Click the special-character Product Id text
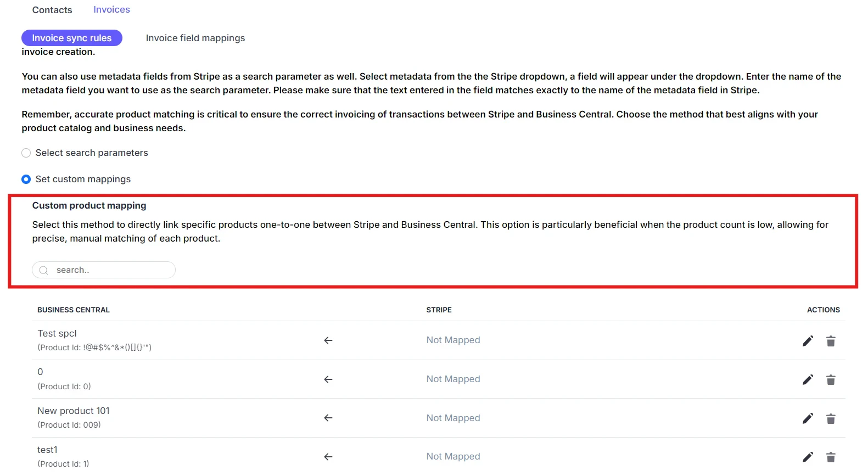Screen dimensions: 868x476 (94, 348)
